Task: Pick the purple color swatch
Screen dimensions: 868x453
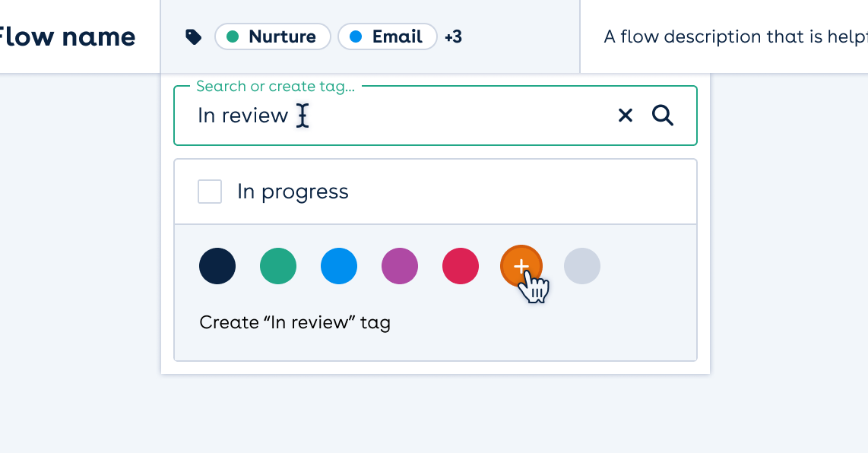Action: coord(400,266)
